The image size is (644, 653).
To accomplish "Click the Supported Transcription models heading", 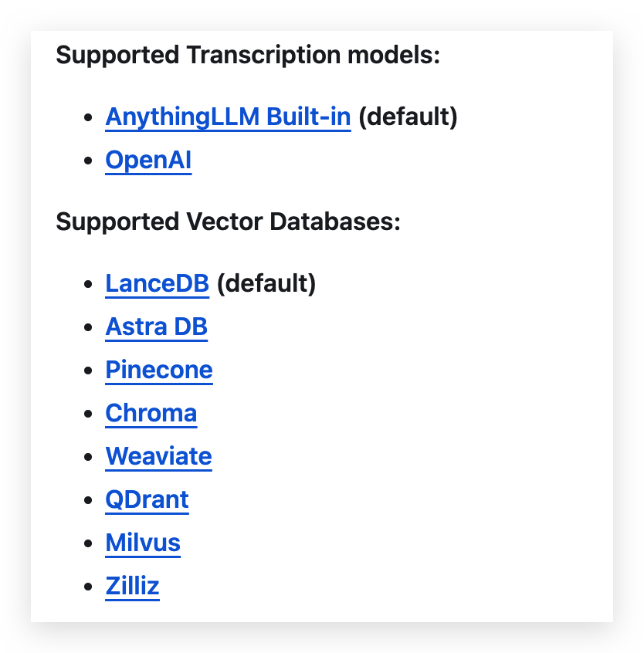I will click(248, 56).
